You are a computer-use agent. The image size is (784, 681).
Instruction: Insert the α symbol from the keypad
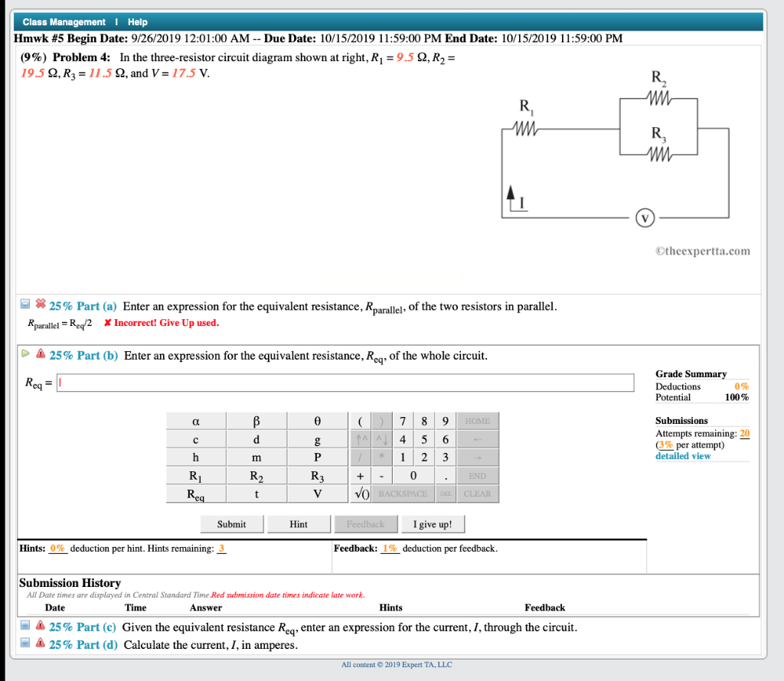click(196, 420)
